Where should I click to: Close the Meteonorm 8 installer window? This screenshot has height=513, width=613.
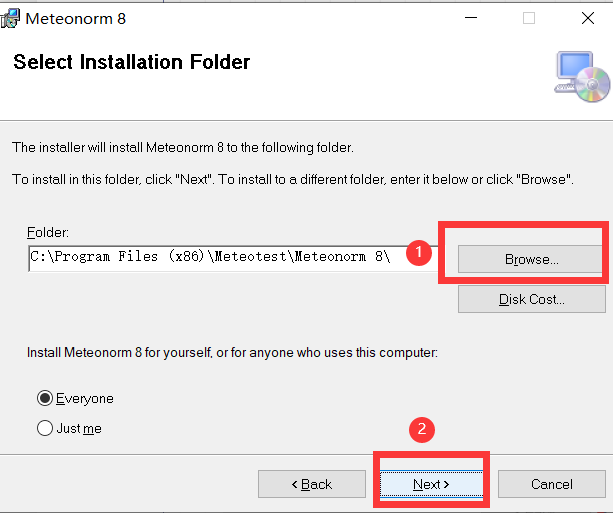(x=587, y=18)
